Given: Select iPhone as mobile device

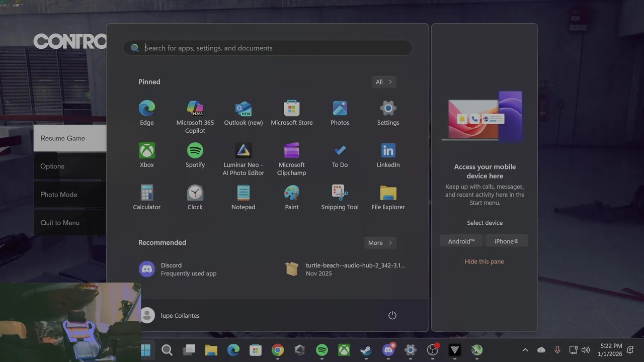Looking at the screenshot, I should (x=507, y=241).
